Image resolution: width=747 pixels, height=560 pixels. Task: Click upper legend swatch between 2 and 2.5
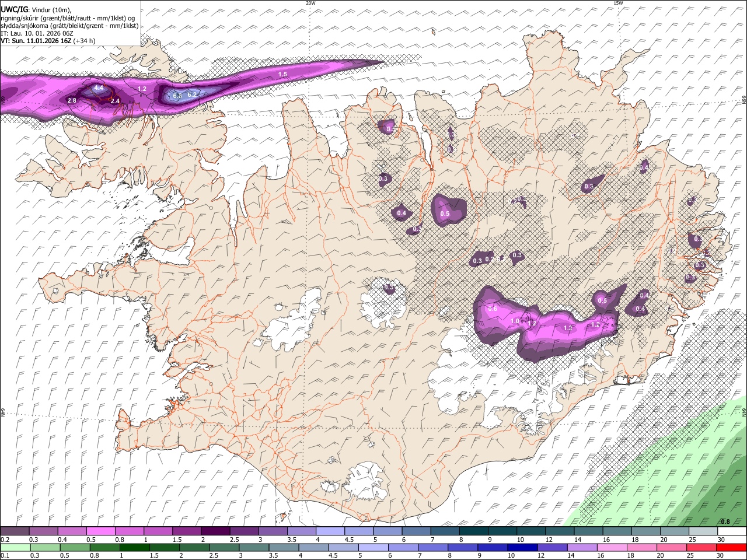click(215, 531)
